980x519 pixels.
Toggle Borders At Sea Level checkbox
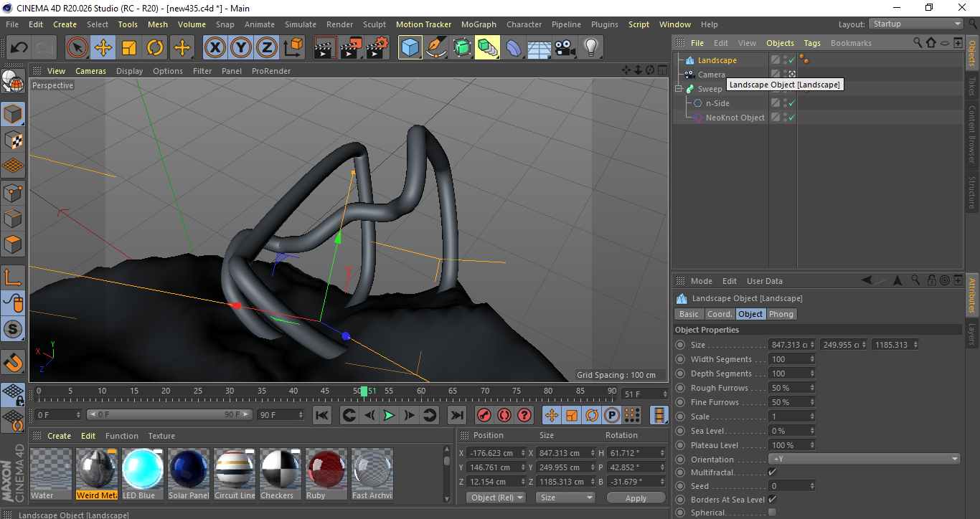tap(772, 499)
